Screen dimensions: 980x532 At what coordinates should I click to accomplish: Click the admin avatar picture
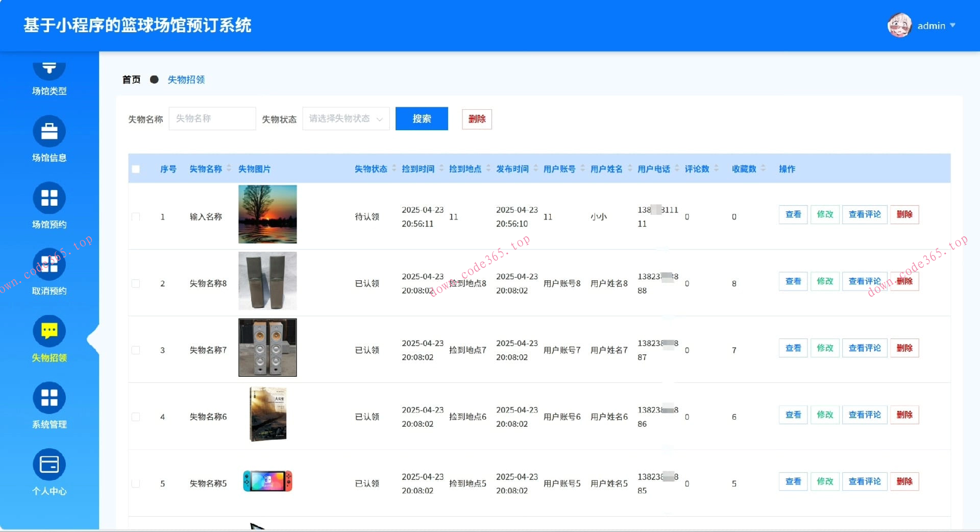(899, 25)
